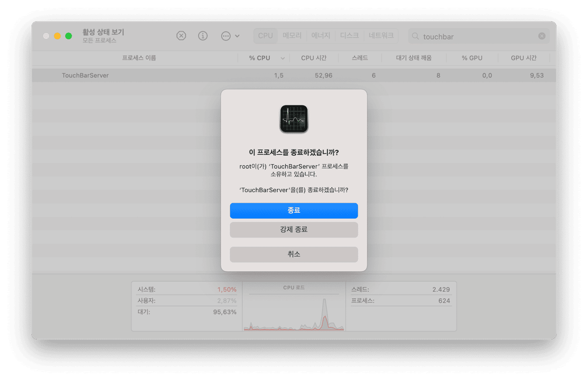Switch to the 메모리 tab

click(292, 36)
